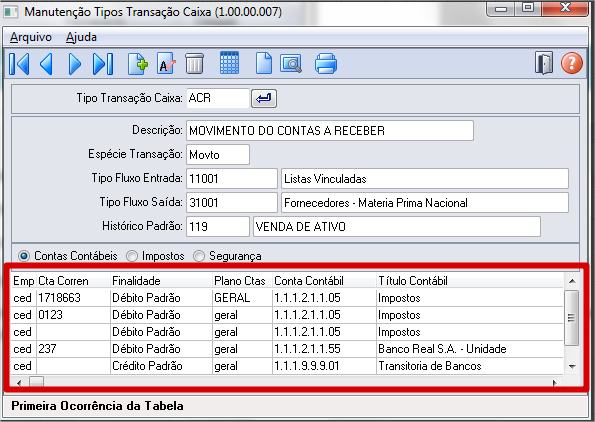Open search with magnifier icon

click(291, 63)
